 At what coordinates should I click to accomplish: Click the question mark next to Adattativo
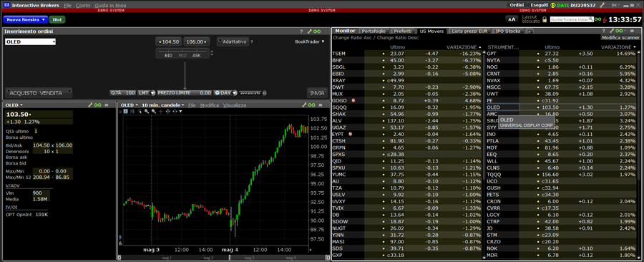[252, 42]
